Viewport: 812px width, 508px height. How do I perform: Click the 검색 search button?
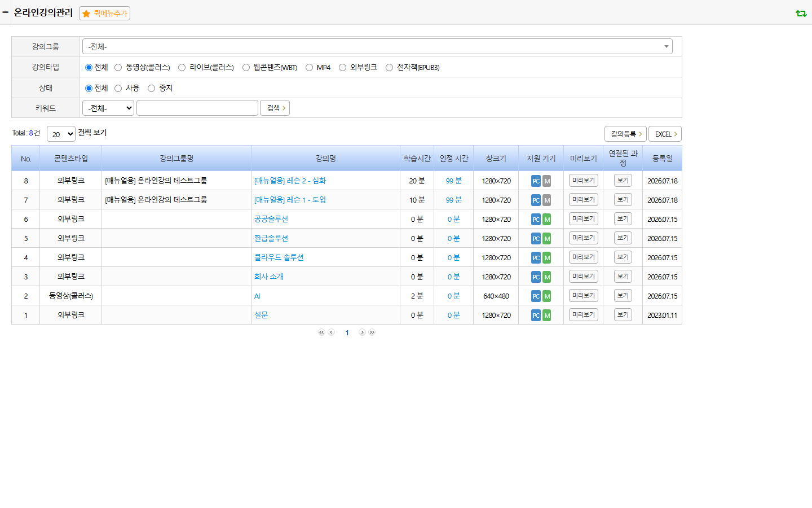click(275, 108)
